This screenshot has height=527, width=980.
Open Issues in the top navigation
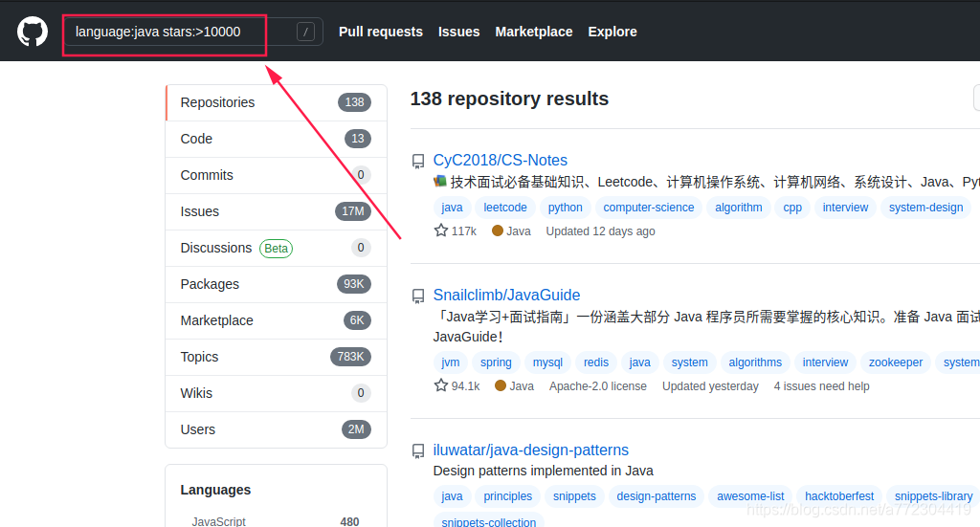[458, 32]
